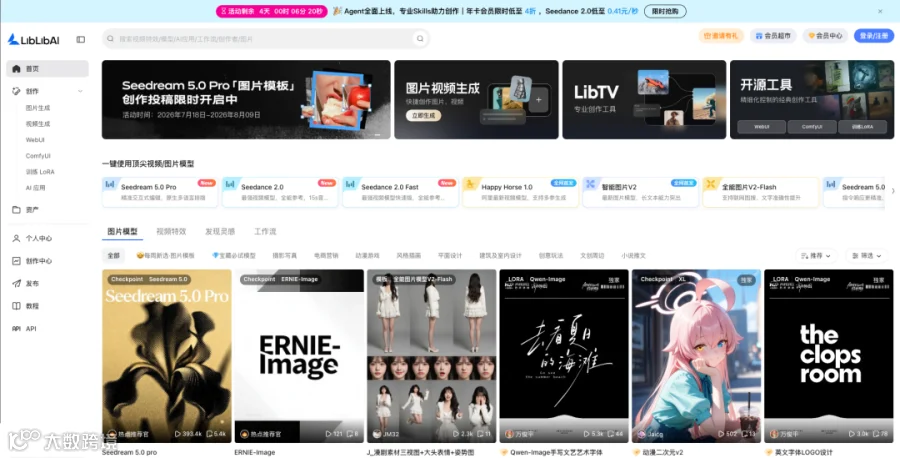
Task: Open the Seedream 5.0 Pro 图片模板 banner
Action: [246, 99]
